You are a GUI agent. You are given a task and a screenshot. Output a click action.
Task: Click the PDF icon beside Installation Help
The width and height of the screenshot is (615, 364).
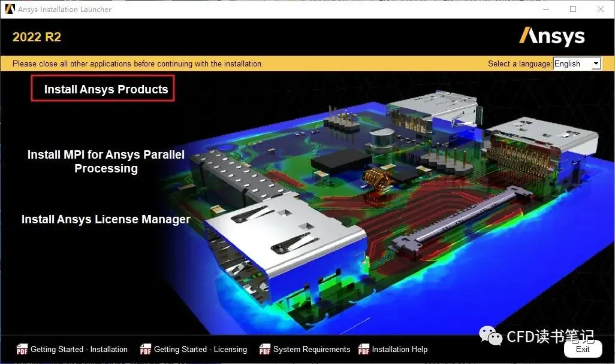click(x=364, y=349)
